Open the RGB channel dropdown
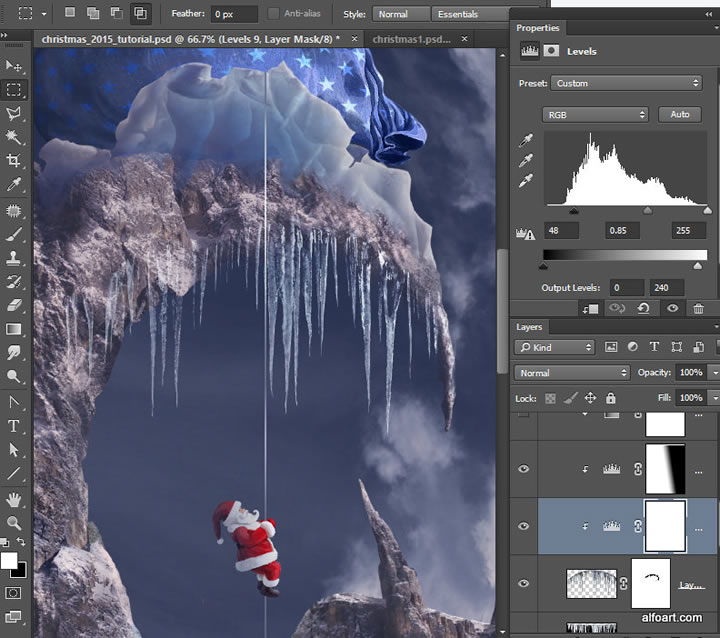This screenshot has width=720, height=638. click(595, 115)
